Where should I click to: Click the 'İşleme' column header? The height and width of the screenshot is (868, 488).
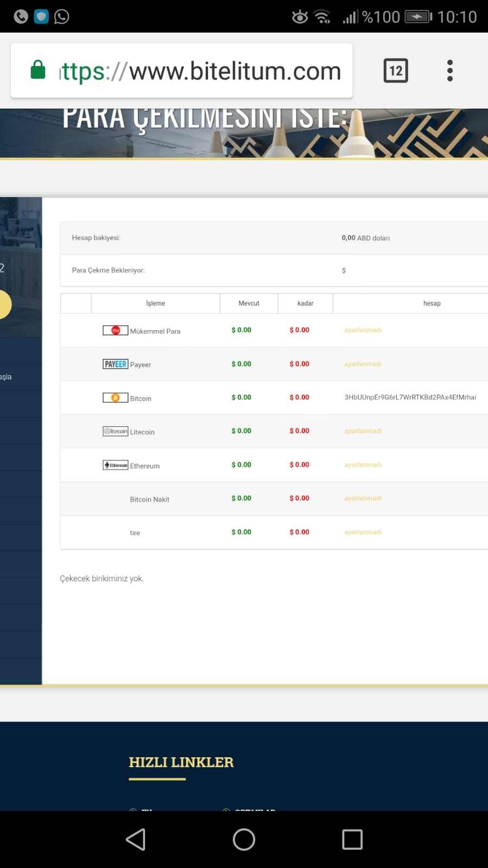pyautogui.click(x=155, y=303)
